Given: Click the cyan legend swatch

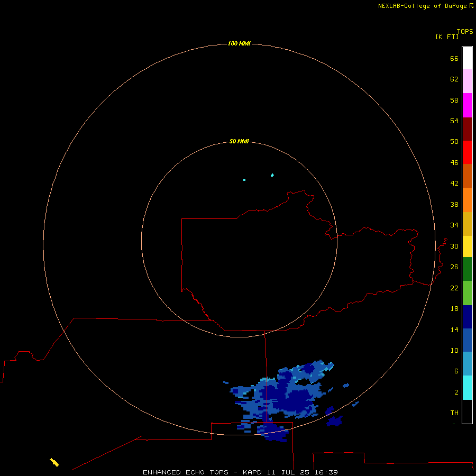Looking at the screenshot, I should pyautogui.click(x=467, y=388).
